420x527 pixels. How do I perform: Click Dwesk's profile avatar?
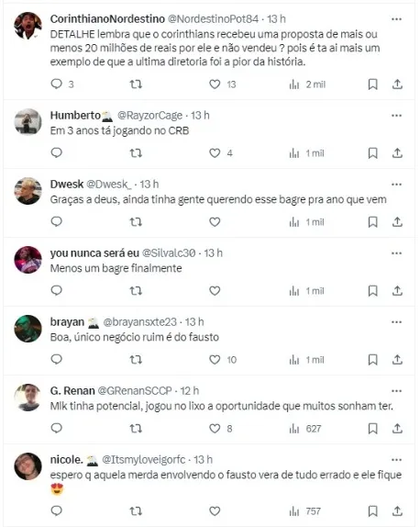(28, 191)
